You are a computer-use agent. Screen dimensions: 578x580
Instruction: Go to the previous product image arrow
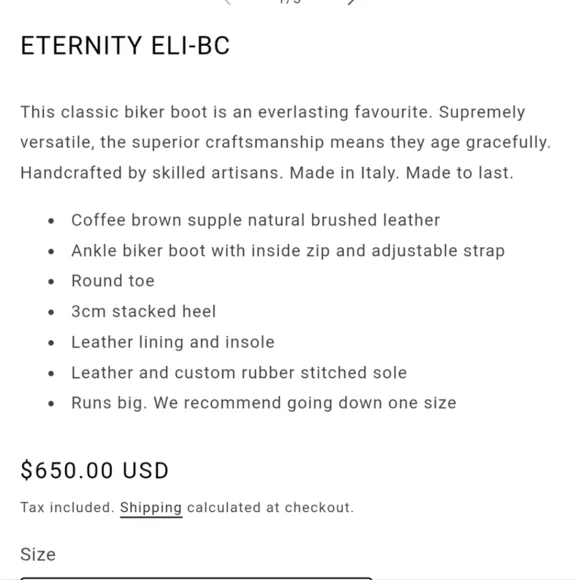coord(227,2)
